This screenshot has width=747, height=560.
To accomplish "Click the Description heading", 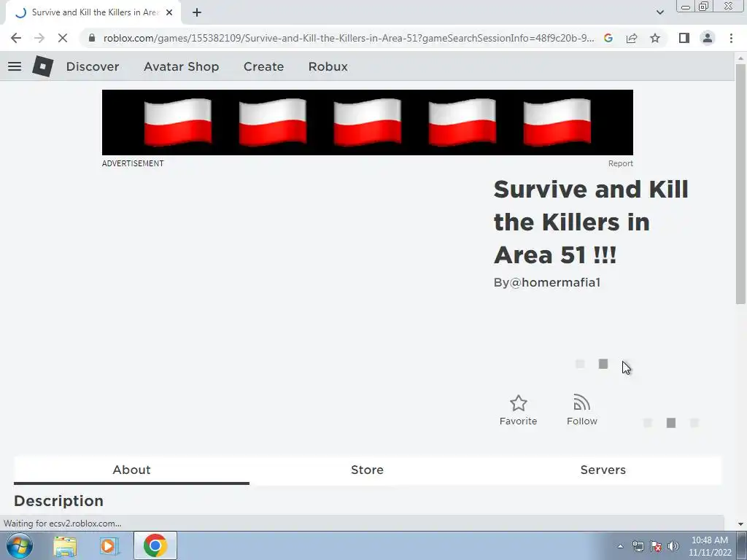I will click(x=58, y=501).
